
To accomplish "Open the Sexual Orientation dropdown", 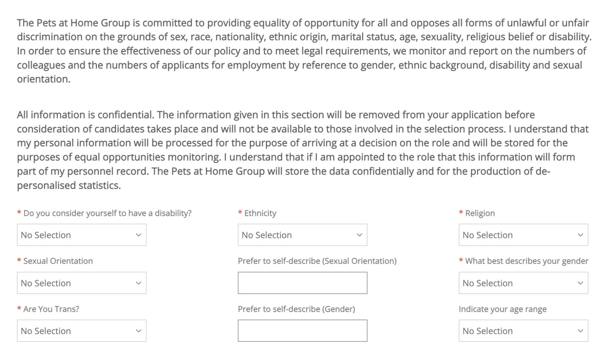I will click(81, 283).
